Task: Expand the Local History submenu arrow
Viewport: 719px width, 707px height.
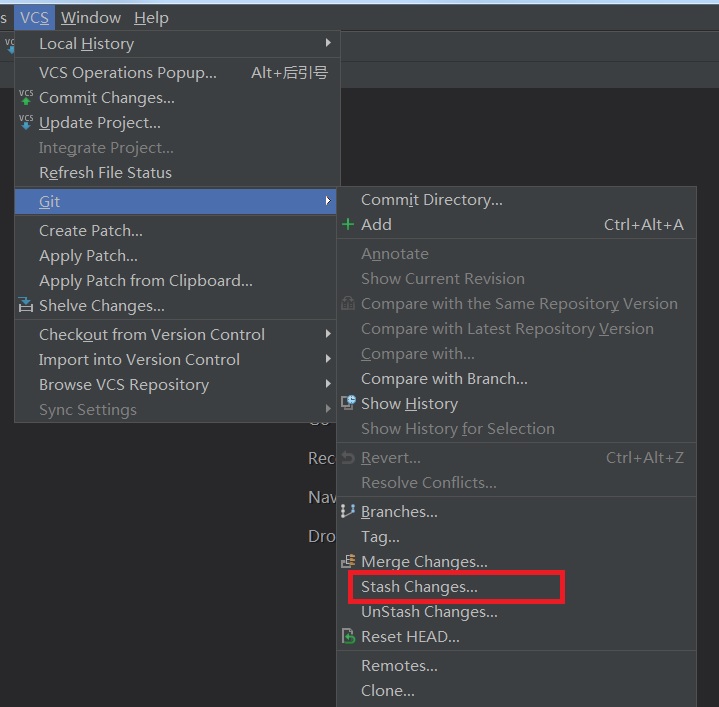Action: pyautogui.click(x=328, y=43)
